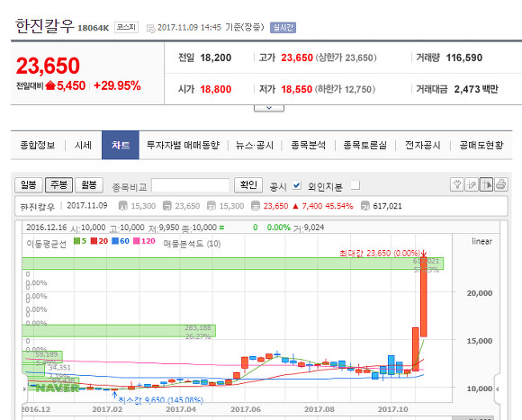Toggle the 실시간 real-time badge

tap(283, 27)
